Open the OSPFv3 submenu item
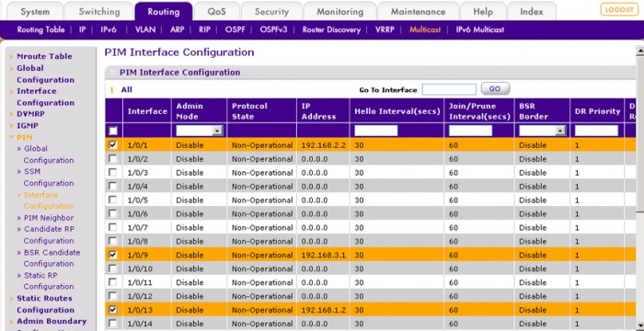The height and width of the screenshot is (331, 644). (273, 29)
